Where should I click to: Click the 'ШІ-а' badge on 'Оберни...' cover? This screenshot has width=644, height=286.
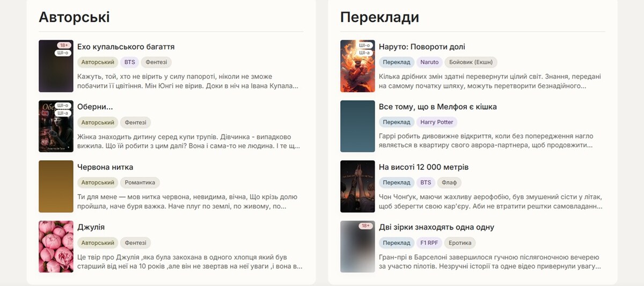point(63,113)
